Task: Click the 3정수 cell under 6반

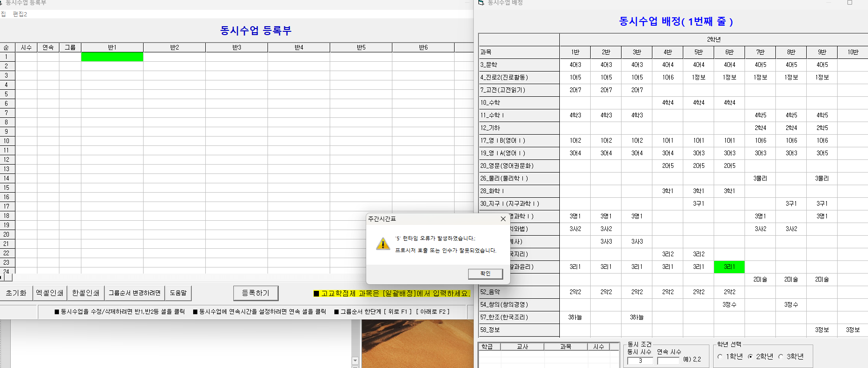Action: pos(729,304)
